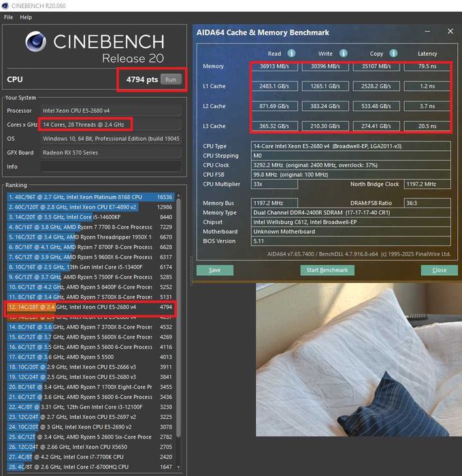Click the Write info icon in AIDA64
This screenshot has height=476, width=462.
(x=343, y=54)
